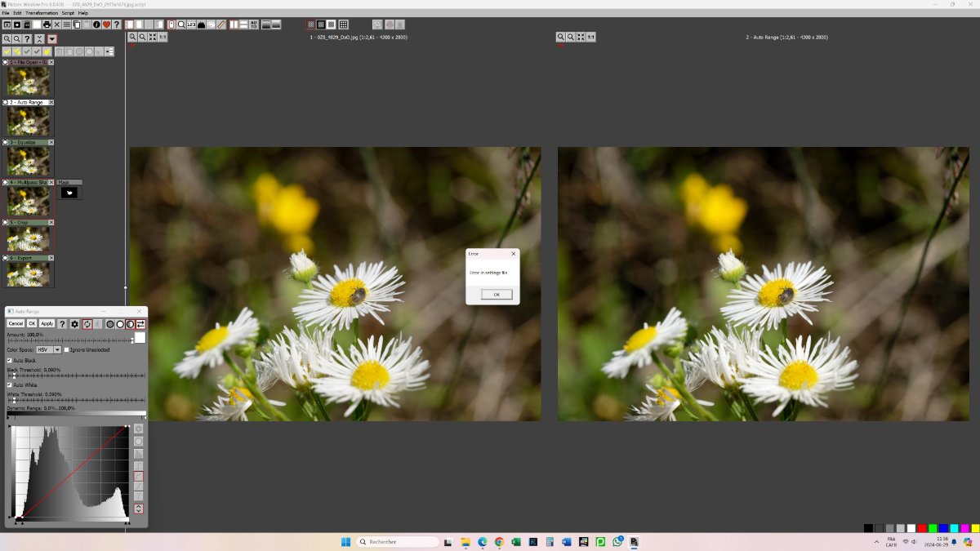This screenshot has height=551, width=980.
Task: Click the red heart icon in the toolbar
Action: 107,24
